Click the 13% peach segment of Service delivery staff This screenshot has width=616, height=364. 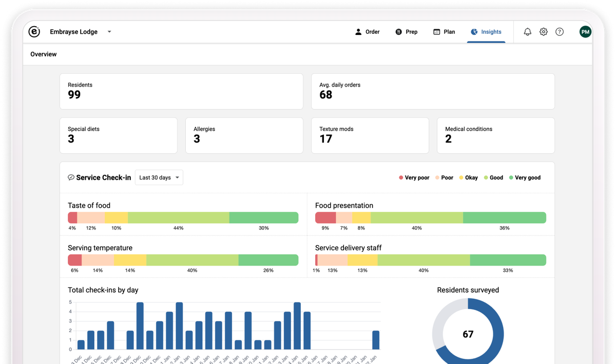coord(333,260)
